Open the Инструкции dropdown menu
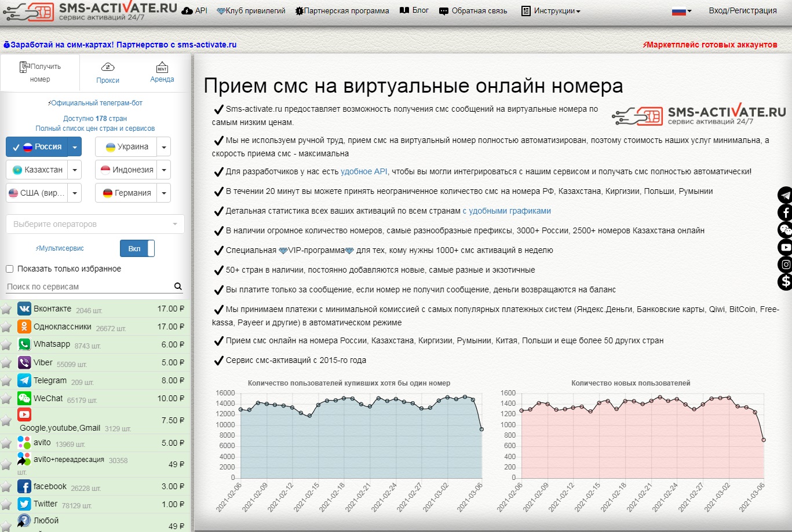Viewport: 792px width, 532px height. click(550, 11)
